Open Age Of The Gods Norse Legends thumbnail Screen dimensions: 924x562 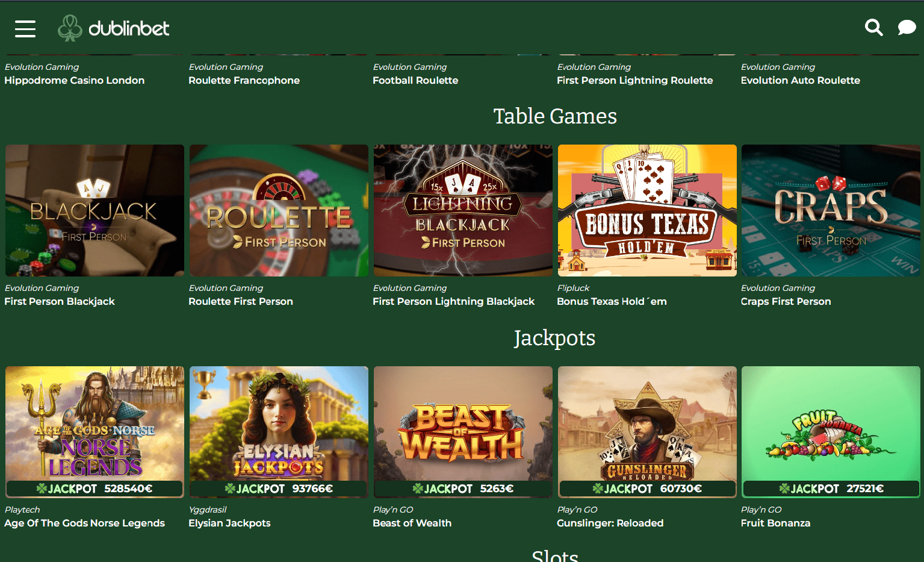pos(95,432)
